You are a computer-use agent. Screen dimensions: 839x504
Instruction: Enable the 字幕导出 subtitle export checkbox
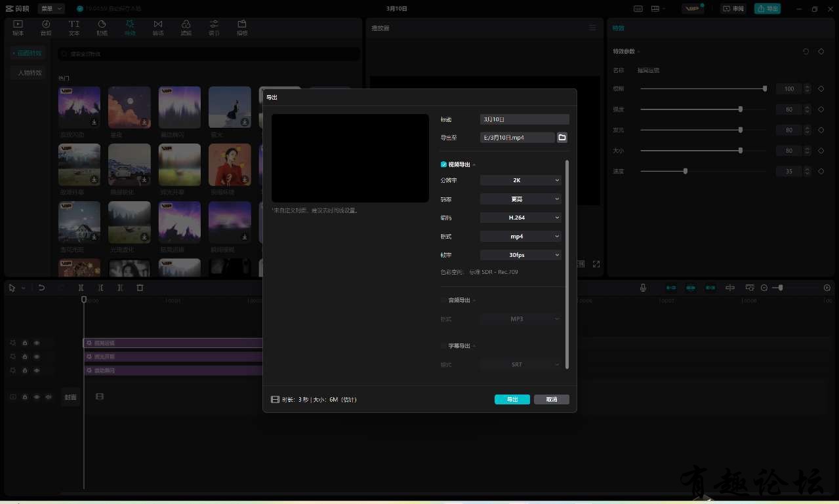click(444, 345)
